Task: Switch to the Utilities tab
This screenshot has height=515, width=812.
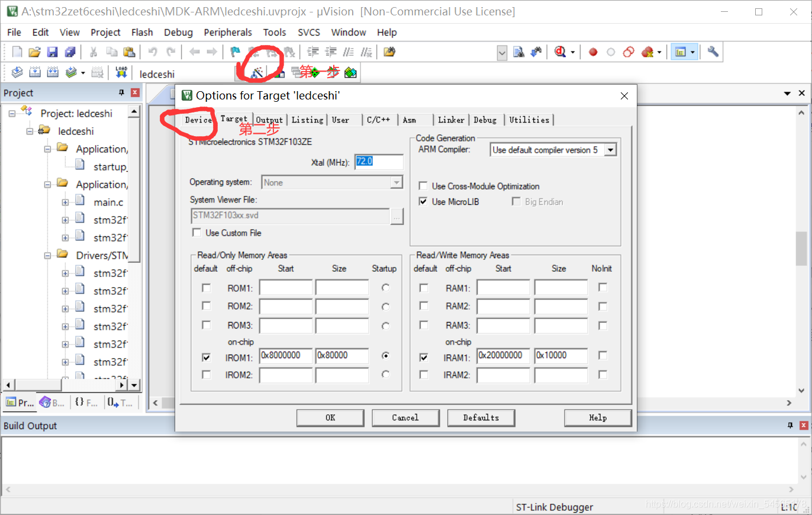Action: pos(529,120)
